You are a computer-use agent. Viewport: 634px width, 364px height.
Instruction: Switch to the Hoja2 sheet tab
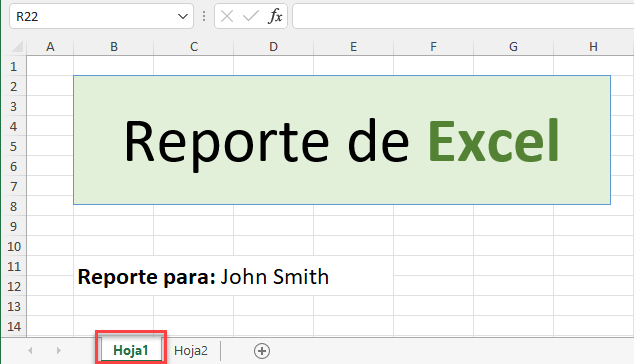[x=191, y=350]
